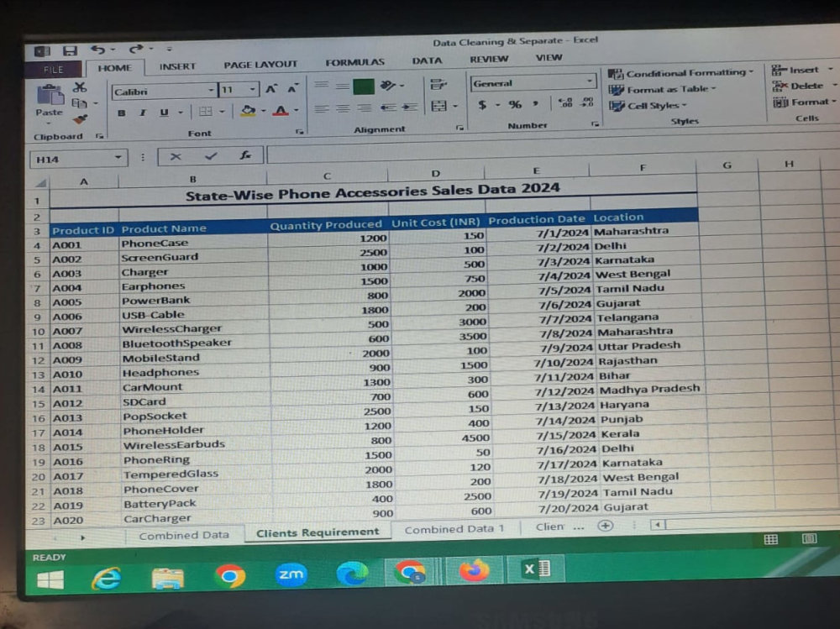Viewport: 840px width, 629px height.
Task: Click the Font Color A icon
Action: tap(281, 110)
